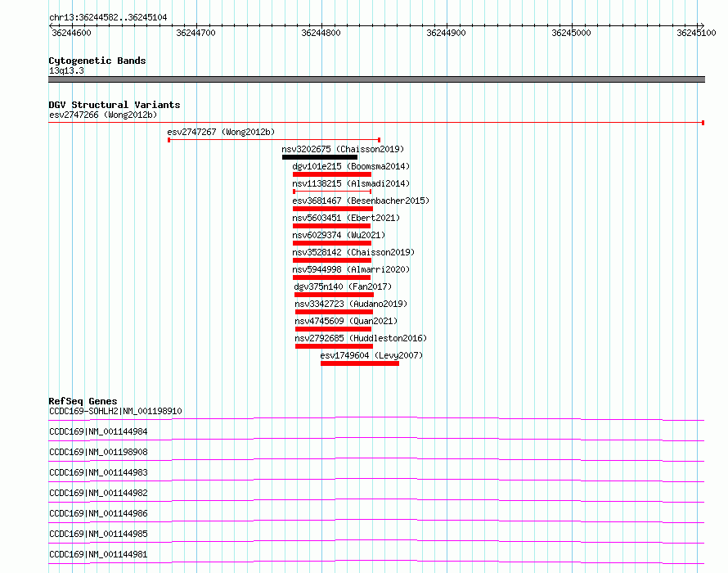
Task: Select nsv5603451 (Ebert2021) variant label
Action: 339,218
